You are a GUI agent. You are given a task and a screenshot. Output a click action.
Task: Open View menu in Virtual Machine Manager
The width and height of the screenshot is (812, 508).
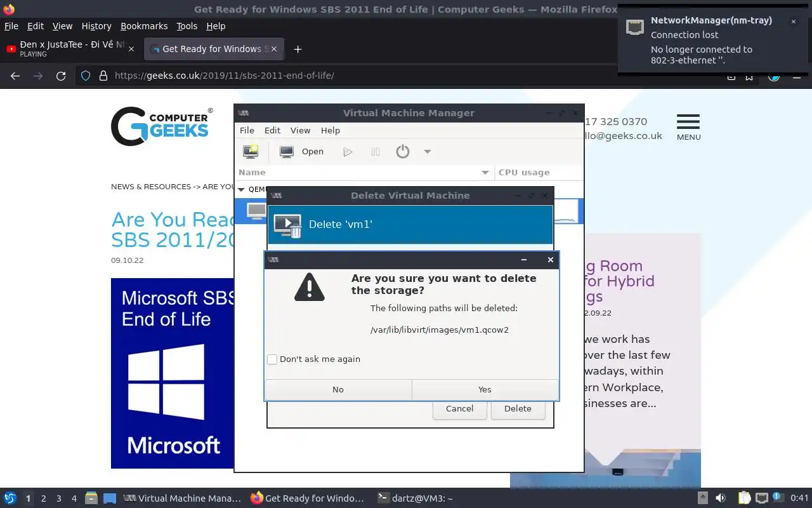(300, 130)
